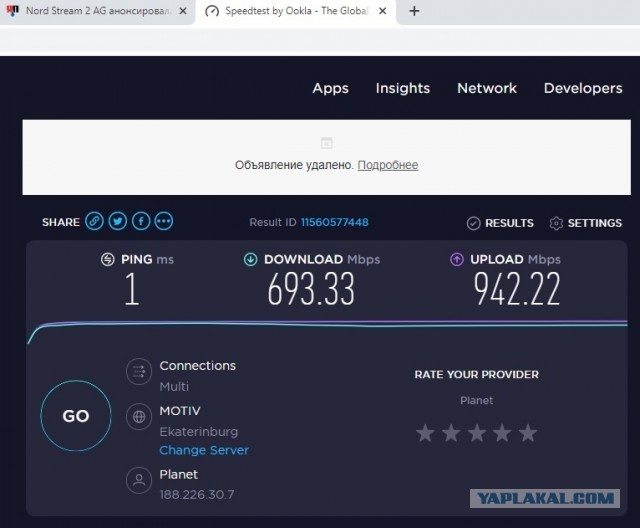Click the removed ad placeholder icon
The width and height of the screenshot is (640, 528).
[327, 143]
